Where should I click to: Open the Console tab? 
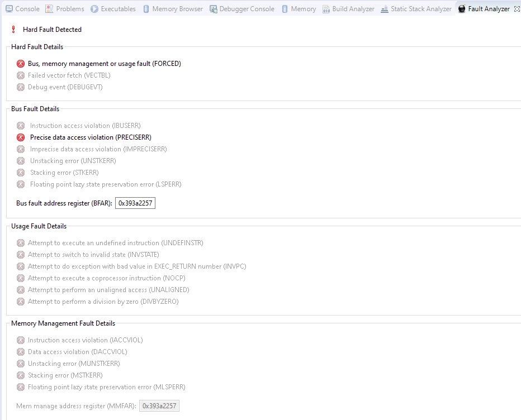[22, 9]
